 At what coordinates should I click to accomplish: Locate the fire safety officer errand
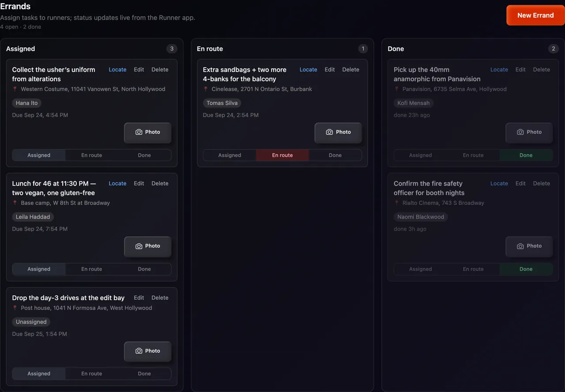point(499,184)
